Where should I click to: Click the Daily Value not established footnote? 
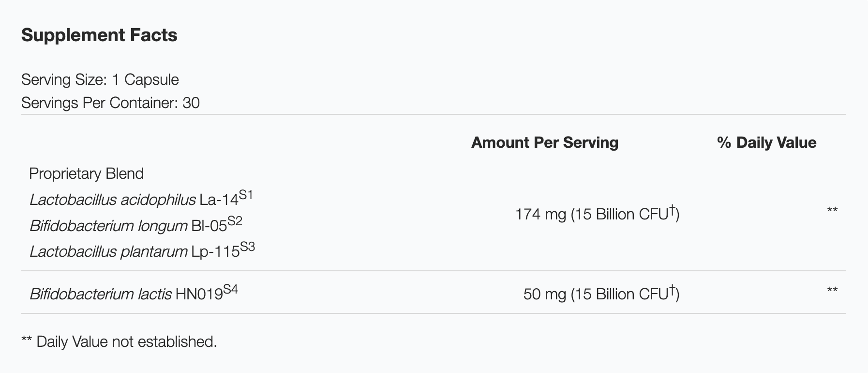pos(119,342)
